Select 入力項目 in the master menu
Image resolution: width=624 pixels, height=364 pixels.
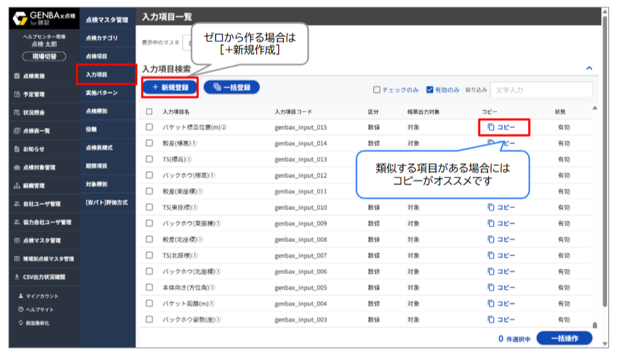(97, 74)
